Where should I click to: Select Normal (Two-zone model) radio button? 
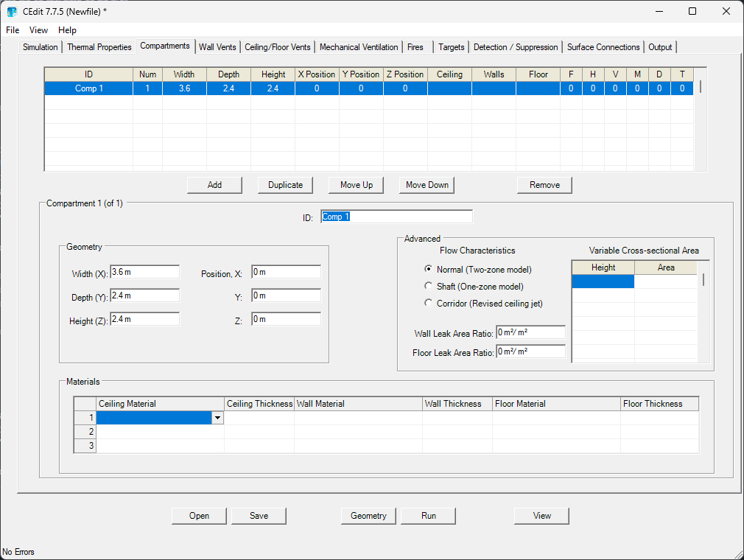click(x=429, y=270)
